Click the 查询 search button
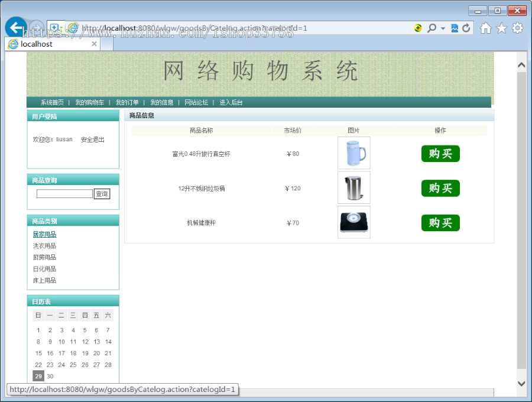This screenshot has width=532, height=402. (x=102, y=193)
